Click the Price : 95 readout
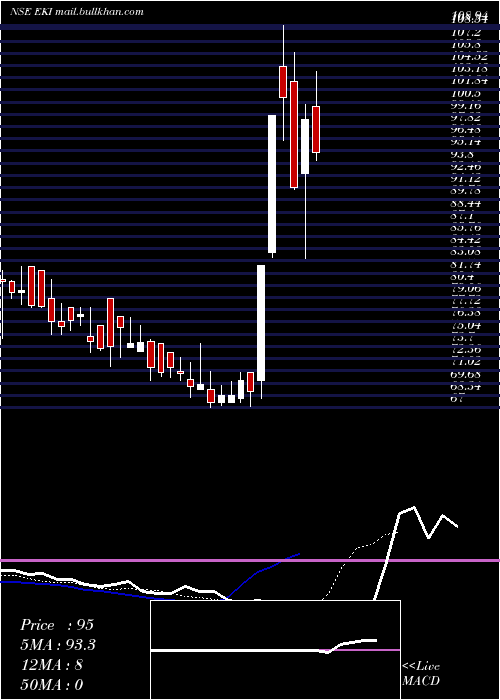 57,625
